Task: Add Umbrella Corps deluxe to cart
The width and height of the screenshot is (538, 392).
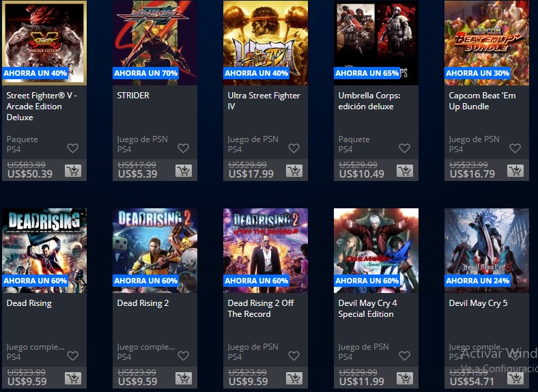Action: (405, 171)
